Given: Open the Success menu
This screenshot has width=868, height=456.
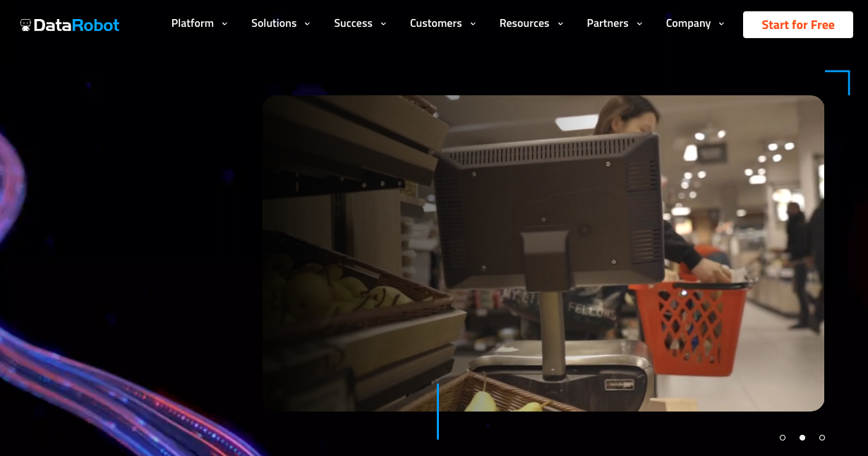Looking at the screenshot, I should (x=353, y=23).
